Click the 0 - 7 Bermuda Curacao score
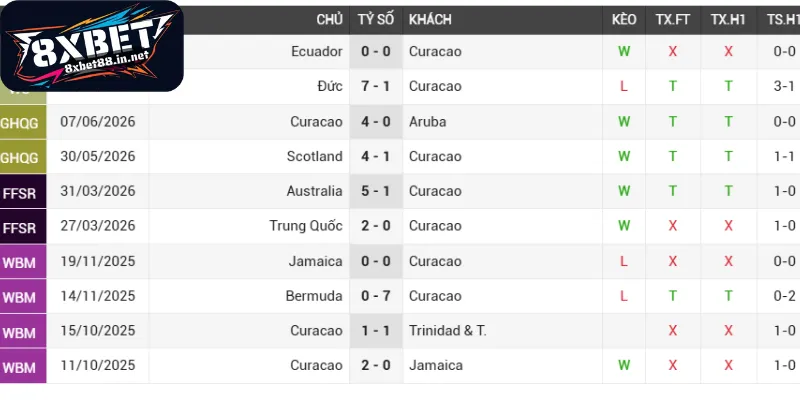 376,296
